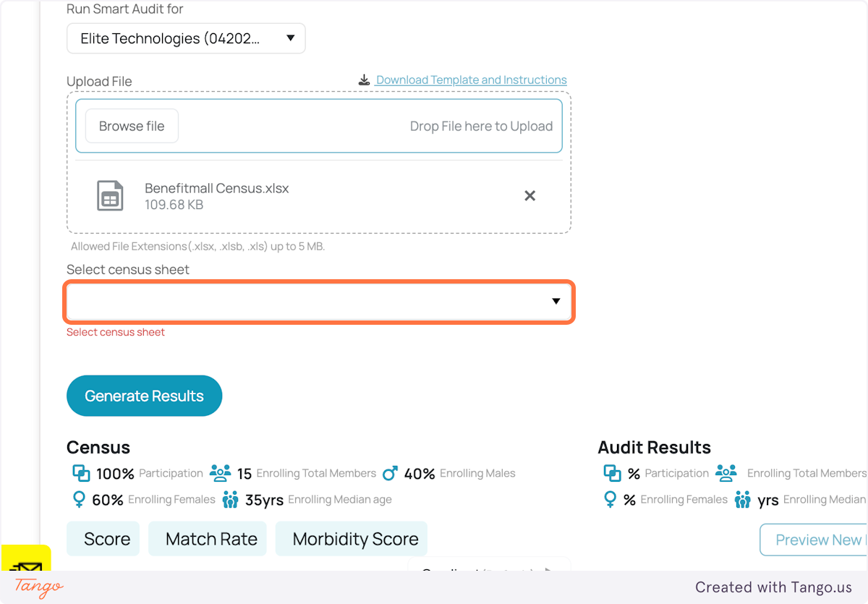Click the Census Participation icon
The image size is (868, 604).
click(81, 472)
